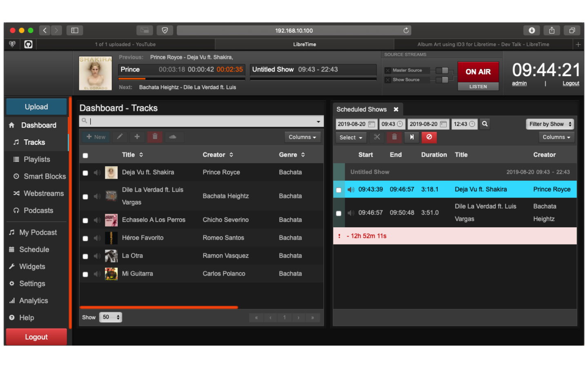Click the red Logout button in sidebar
The image size is (588, 368).
coord(36,337)
